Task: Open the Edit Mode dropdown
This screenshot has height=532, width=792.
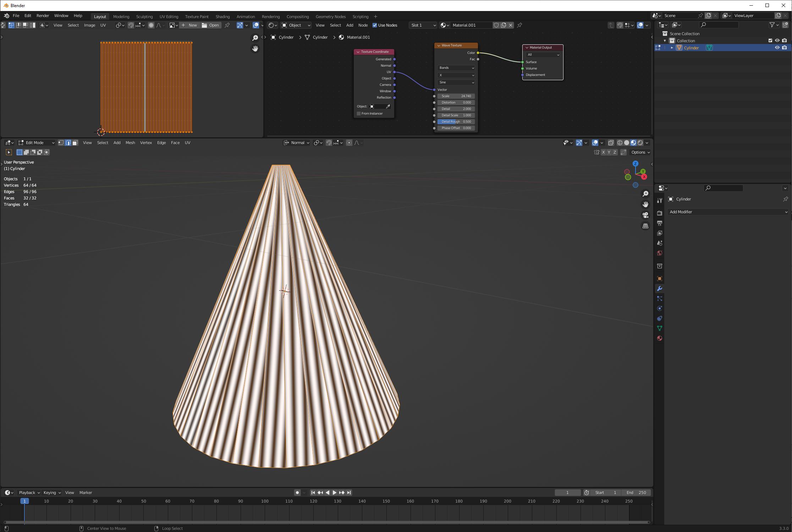Action: click(x=37, y=143)
